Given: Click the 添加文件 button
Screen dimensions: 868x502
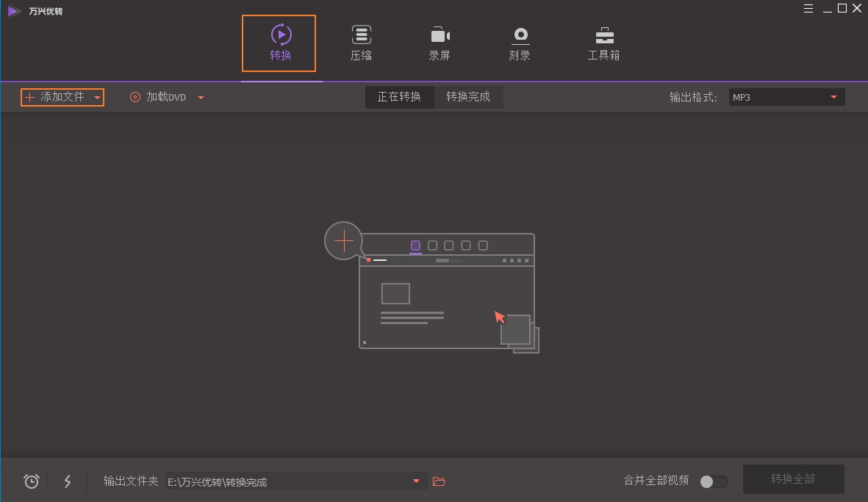Looking at the screenshot, I should (x=62, y=96).
